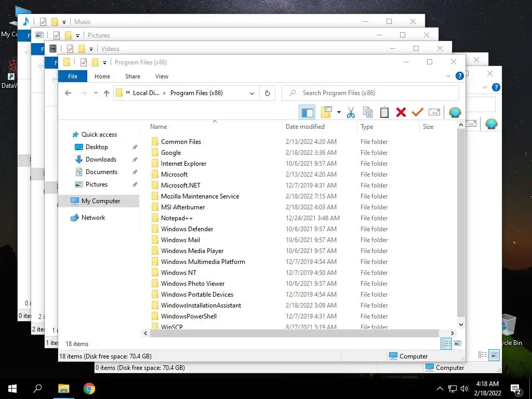Switch to Details view in rear window status bar
Image resolution: width=532 pixels, height=399 pixels.
[x=483, y=355]
